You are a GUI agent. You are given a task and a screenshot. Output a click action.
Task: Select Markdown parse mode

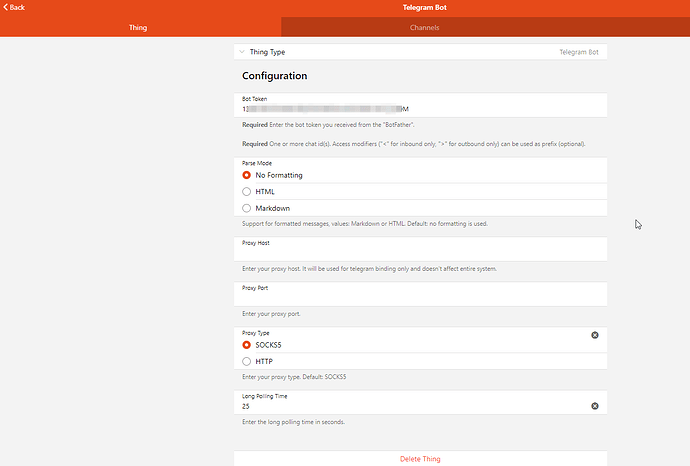246,208
